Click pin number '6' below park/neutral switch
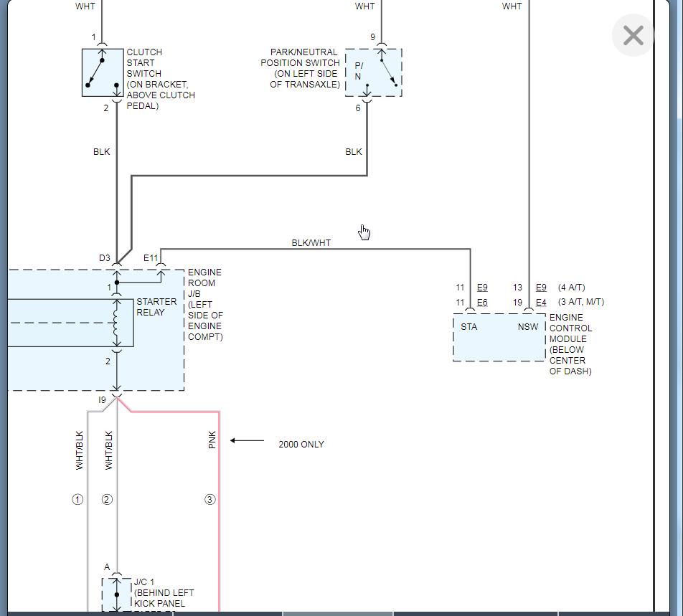 358,108
